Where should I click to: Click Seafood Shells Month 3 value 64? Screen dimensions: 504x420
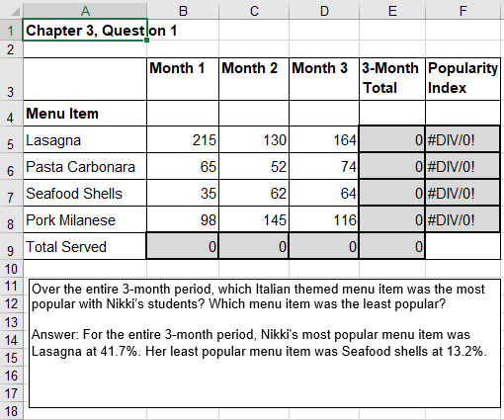(324, 193)
